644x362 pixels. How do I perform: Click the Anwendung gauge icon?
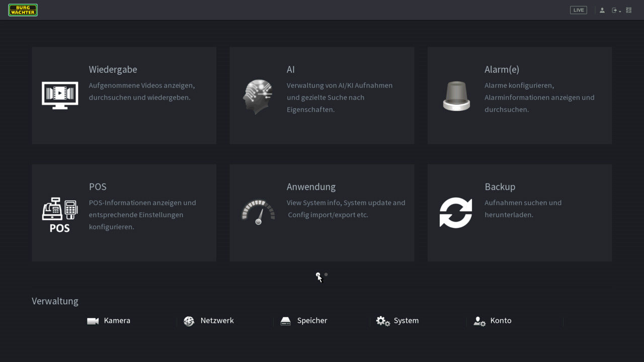(x=258, y=212)
